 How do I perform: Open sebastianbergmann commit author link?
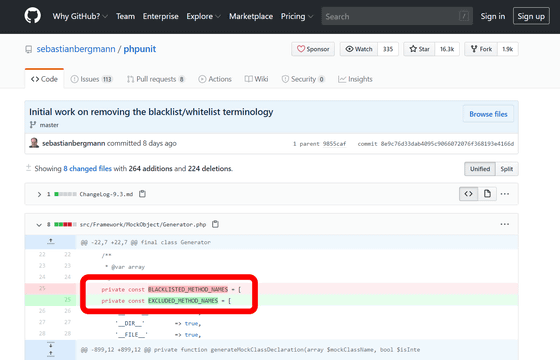(74, 143)
